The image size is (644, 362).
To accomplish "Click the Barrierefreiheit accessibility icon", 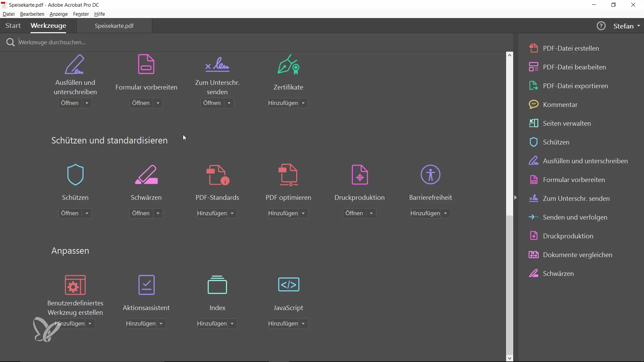I will tap(431, 175).
